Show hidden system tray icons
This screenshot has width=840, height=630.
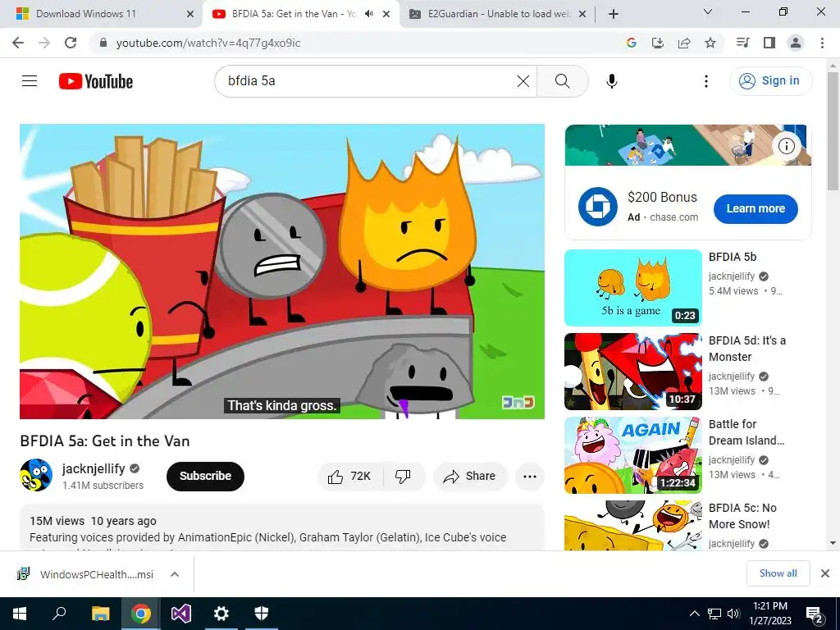click(x=694, y=614)
